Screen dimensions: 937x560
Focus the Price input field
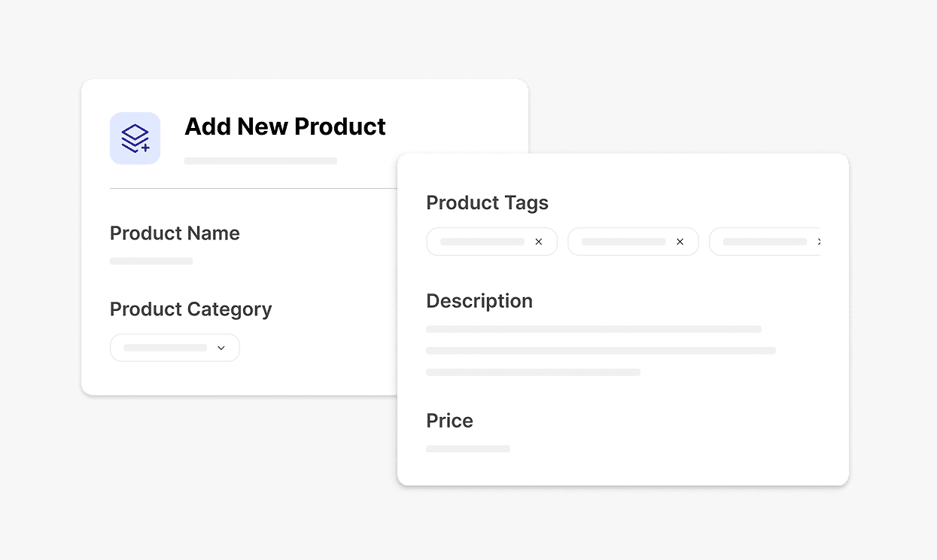point(467,449)
